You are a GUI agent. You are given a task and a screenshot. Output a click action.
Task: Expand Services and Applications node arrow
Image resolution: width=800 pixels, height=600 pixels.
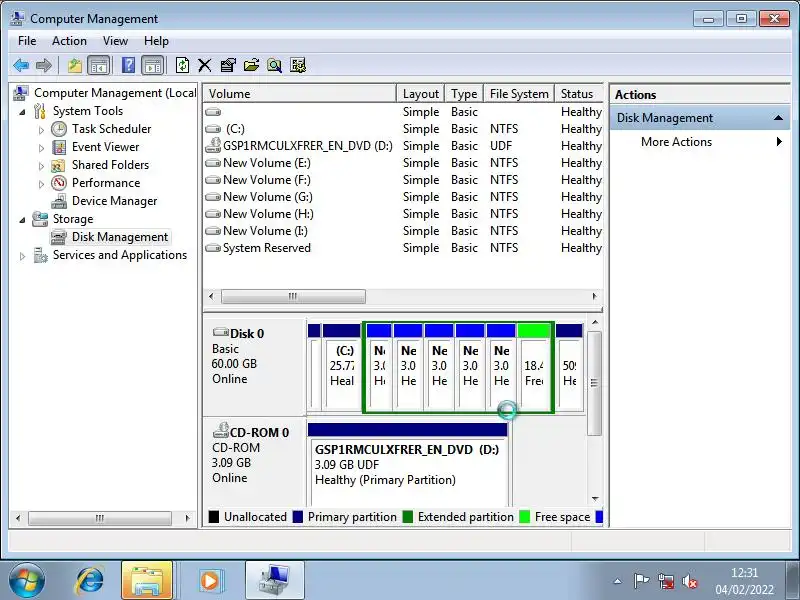[22, 256]
